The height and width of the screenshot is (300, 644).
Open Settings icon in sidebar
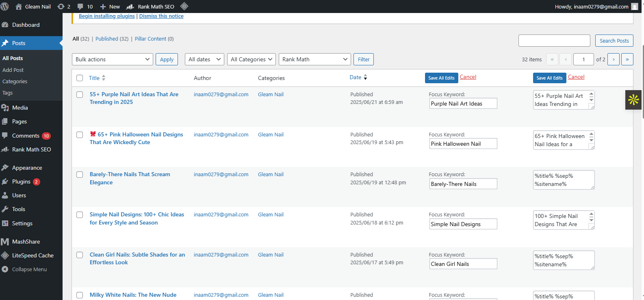(5, 223)
